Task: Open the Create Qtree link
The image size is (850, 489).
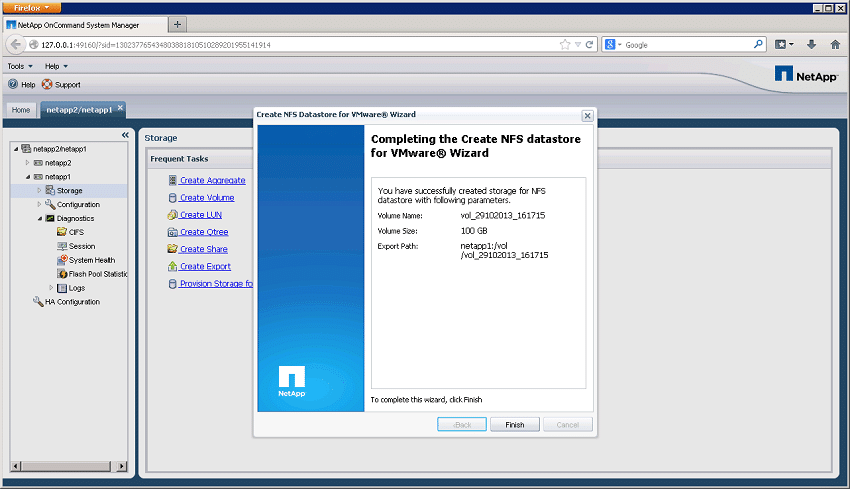Action: (204, 232)
